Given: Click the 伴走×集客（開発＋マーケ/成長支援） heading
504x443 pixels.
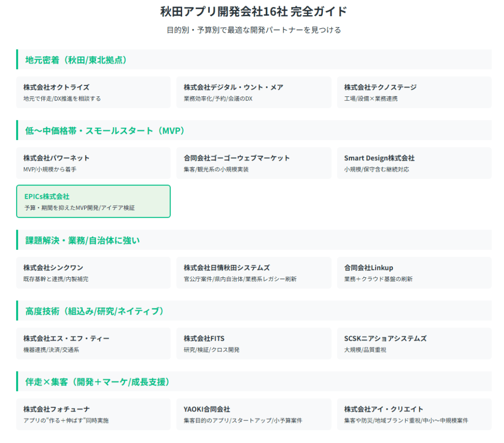Looking at the screenshot, I should tap(97, 382).
